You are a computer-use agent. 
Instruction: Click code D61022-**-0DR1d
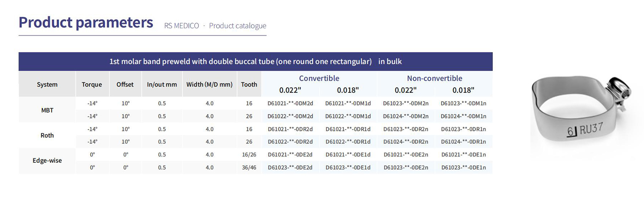348,142
